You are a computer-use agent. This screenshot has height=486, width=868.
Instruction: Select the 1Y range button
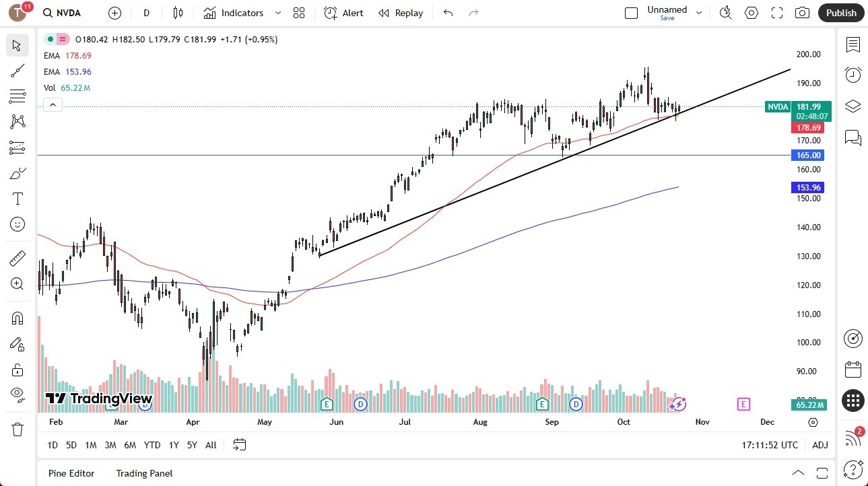click(x=173, y=445)
